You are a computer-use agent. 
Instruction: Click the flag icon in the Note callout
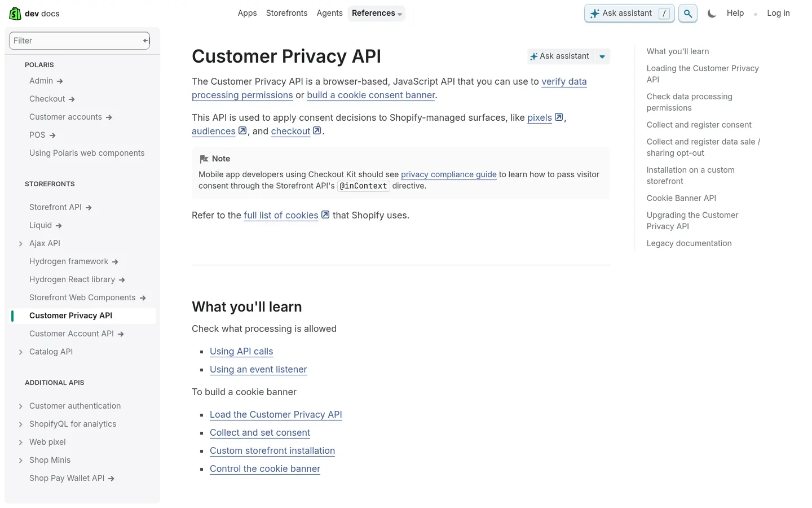[x=204, y=159]
